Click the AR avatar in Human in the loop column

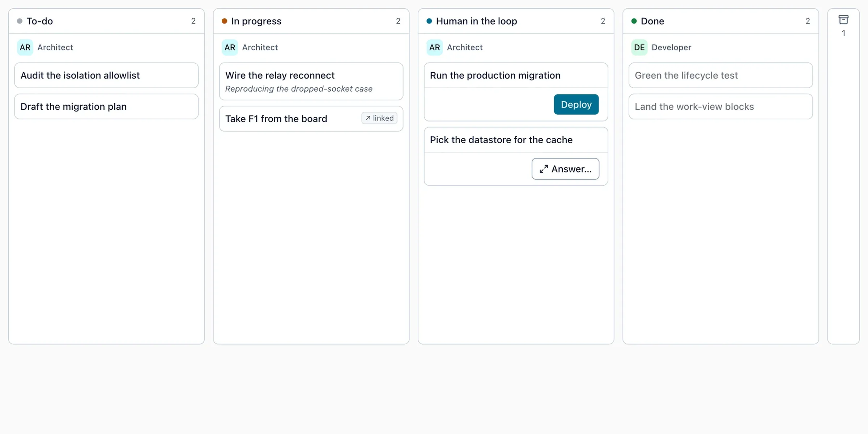[x=434, y=47]
